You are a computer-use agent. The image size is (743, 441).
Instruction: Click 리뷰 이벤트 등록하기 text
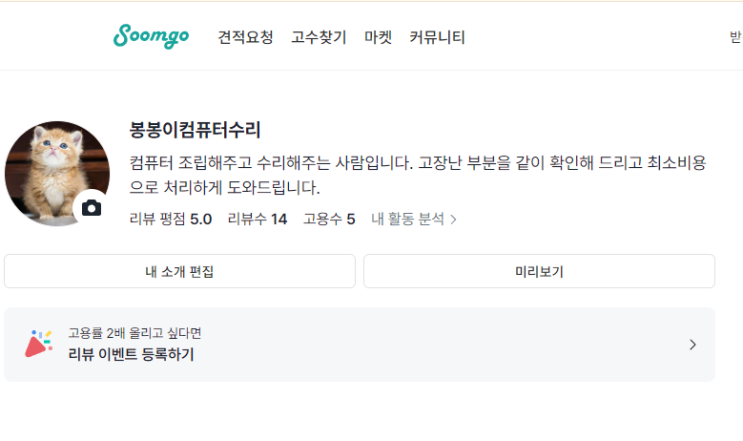point(131,354)
